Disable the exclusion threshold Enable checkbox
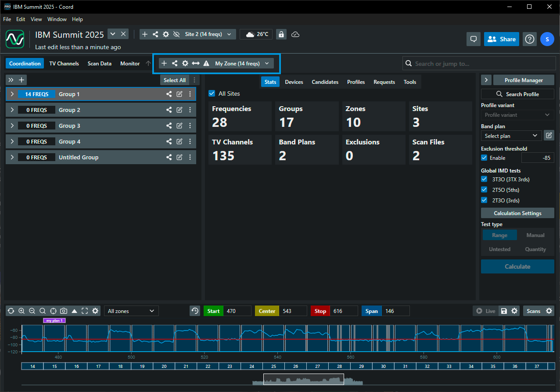The height and width of the screenshot is (392, 560). pyautogui.click(x=484, y=158)
